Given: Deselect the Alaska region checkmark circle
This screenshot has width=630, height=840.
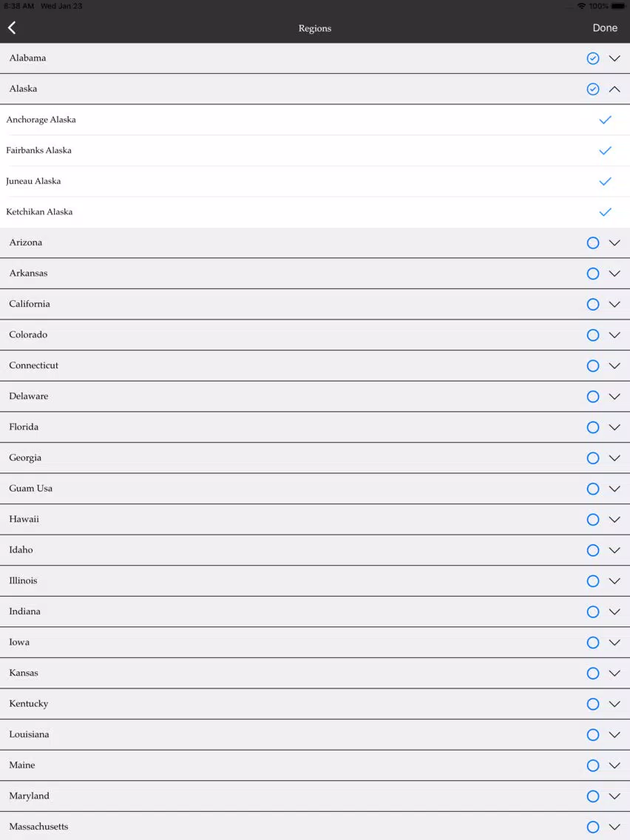Looking at the screenshot, I should pyautogui.click(x=592, y=89).
